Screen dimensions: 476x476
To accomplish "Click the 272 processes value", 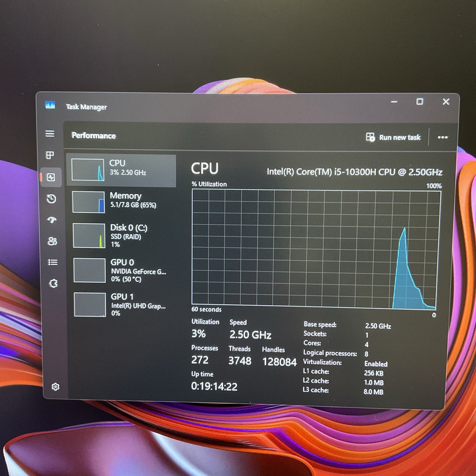I will (200, 360).
